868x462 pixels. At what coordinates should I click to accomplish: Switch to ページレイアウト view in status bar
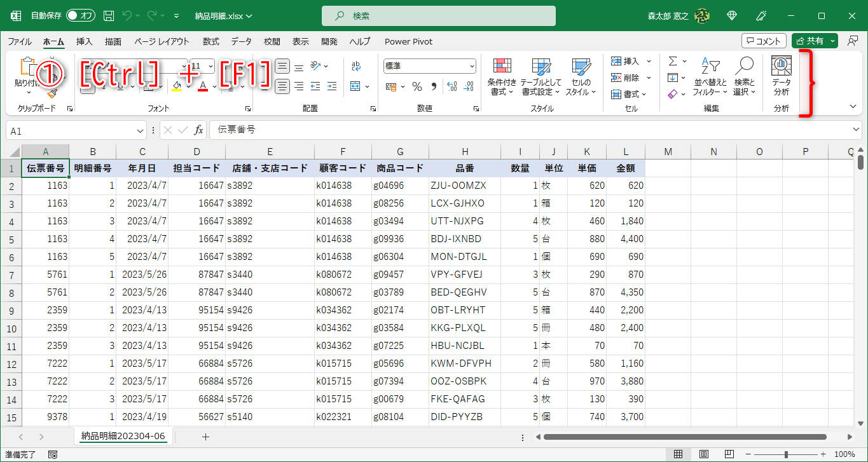[x=703, y=454]
